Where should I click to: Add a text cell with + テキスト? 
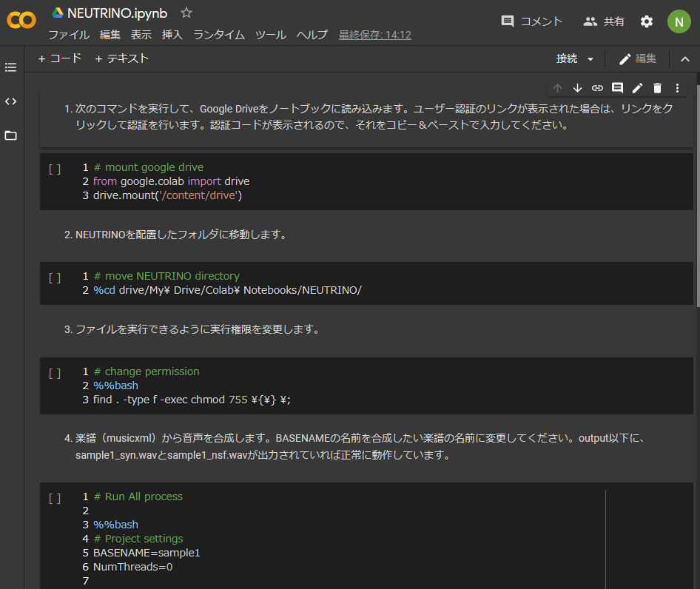tap(121, 58)
